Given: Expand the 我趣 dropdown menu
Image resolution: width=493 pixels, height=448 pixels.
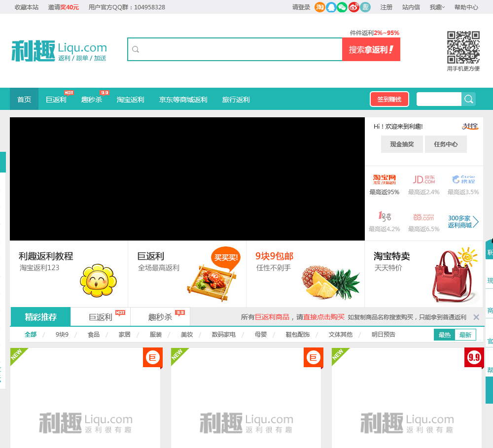Looking at the screenshot, I should (x=437, y=7).
